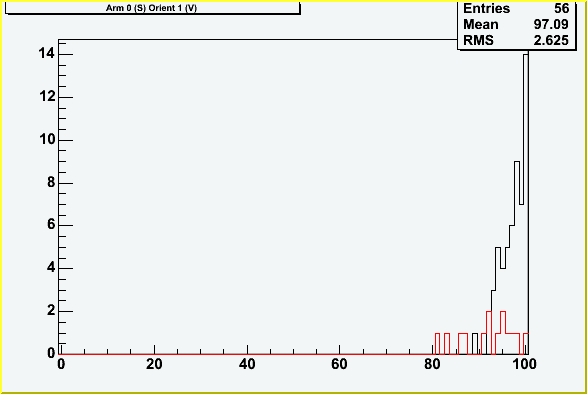
Task: Click the RMS 2.625 line in stats box
Action: (x=516, y=40)
